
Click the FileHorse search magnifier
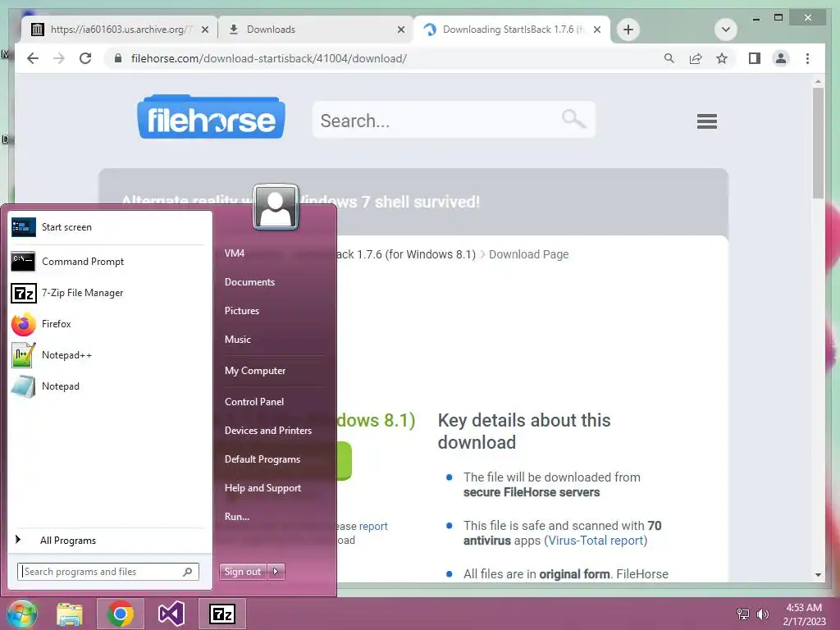tap(573, 118)
